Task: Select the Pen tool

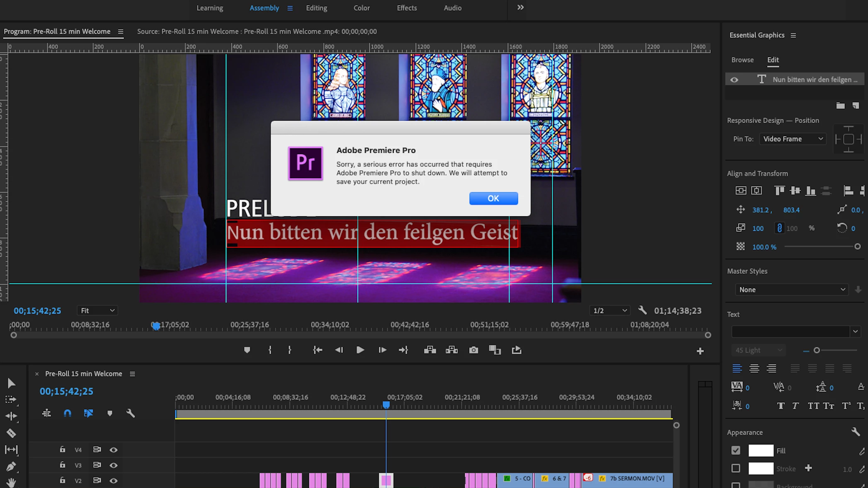Action: 11,466
